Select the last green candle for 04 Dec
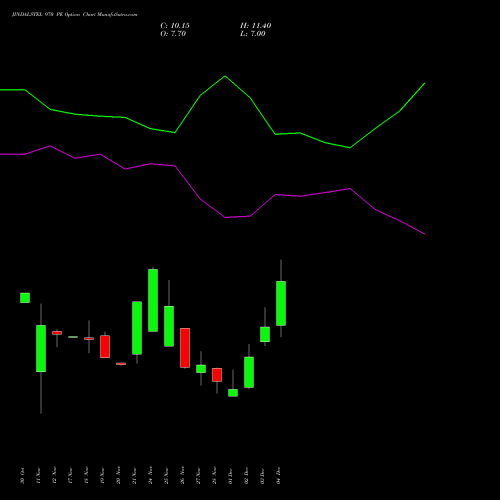 click(281, 303)
